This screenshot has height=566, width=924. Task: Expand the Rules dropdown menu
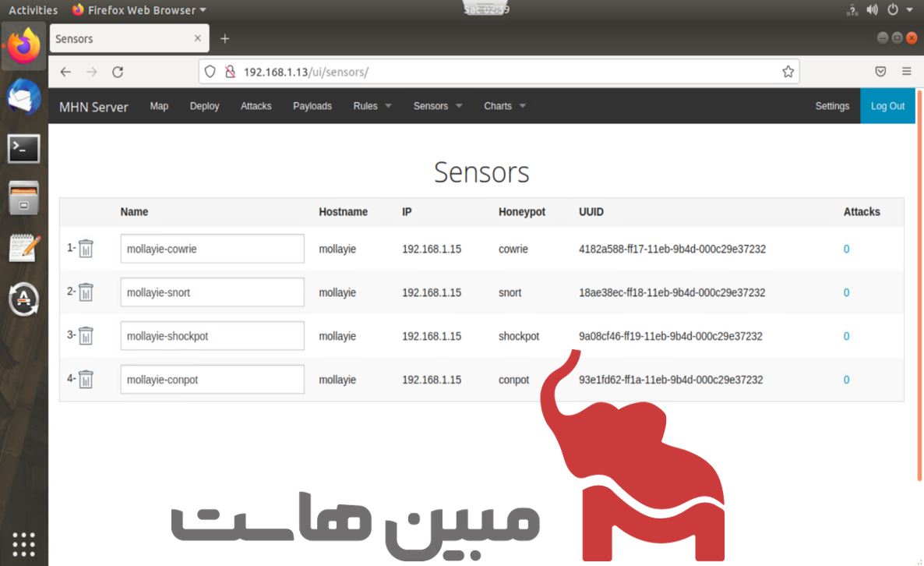pos(372,106)
